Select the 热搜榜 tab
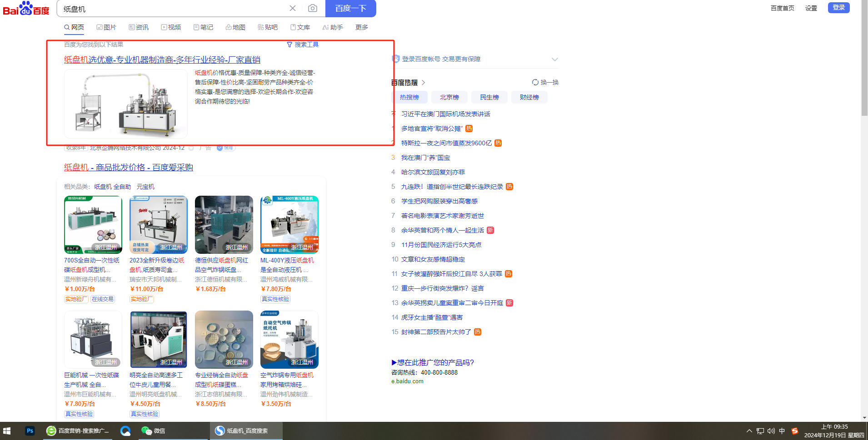 [409, 97]
